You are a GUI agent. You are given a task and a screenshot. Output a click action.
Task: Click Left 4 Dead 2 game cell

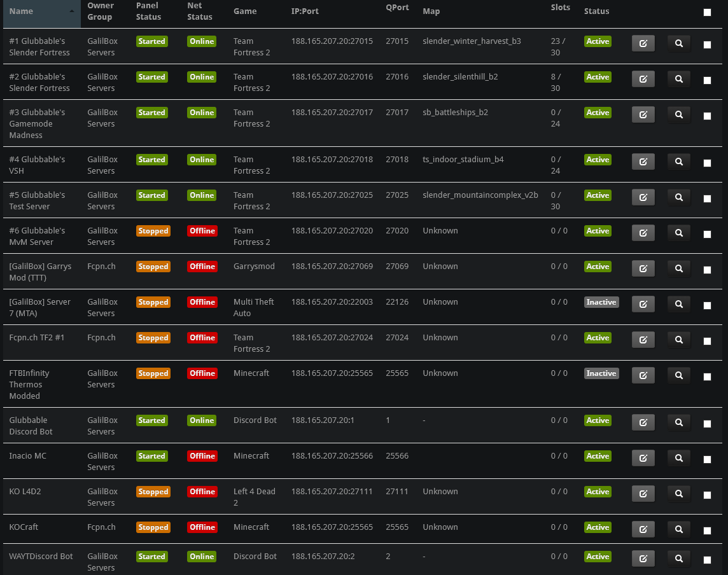[x=255, y=497]
